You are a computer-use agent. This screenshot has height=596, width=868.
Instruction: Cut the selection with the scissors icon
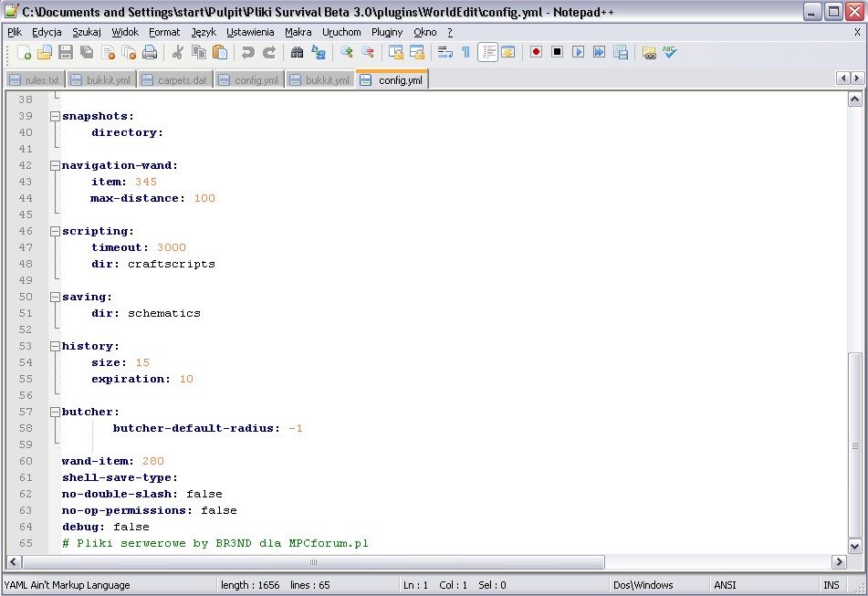(x=178, y=53)
